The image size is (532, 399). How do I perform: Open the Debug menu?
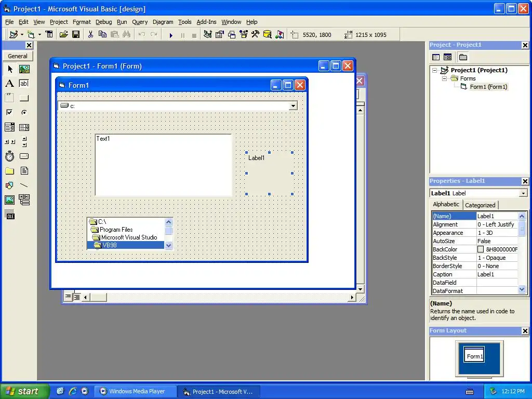pos(103,22)
